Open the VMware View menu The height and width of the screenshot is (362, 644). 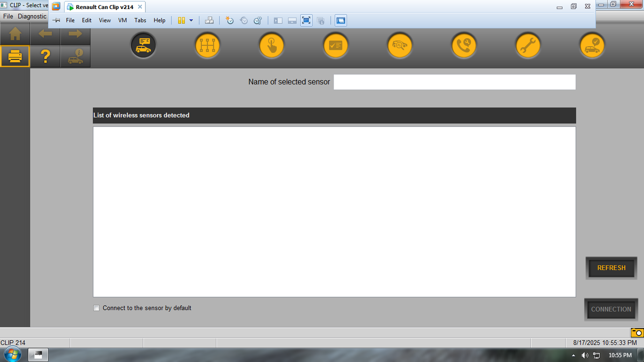105,21
